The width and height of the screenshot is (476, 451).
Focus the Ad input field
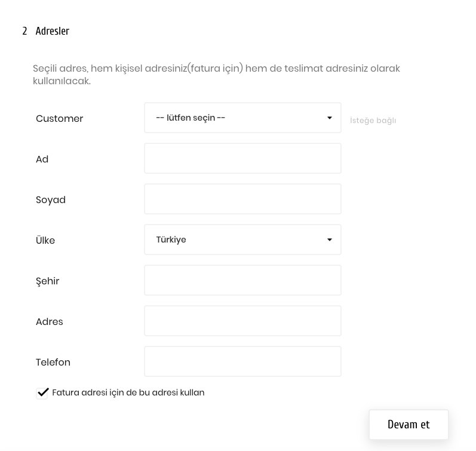point(242,158)
